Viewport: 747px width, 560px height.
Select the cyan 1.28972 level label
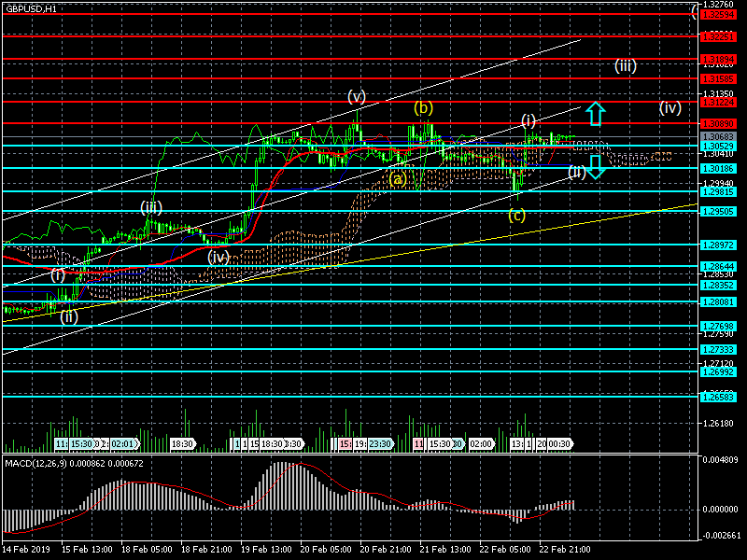pos(718,245)
